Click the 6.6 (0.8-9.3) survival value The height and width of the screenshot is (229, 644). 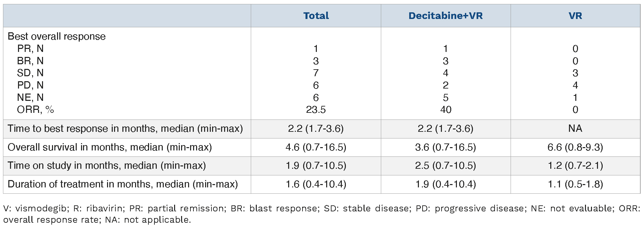575,147
